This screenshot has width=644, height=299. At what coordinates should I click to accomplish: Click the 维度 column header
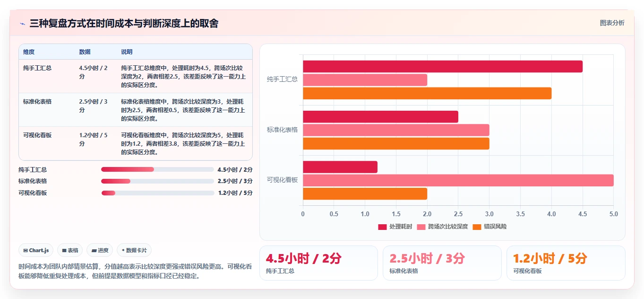(29, 52)
